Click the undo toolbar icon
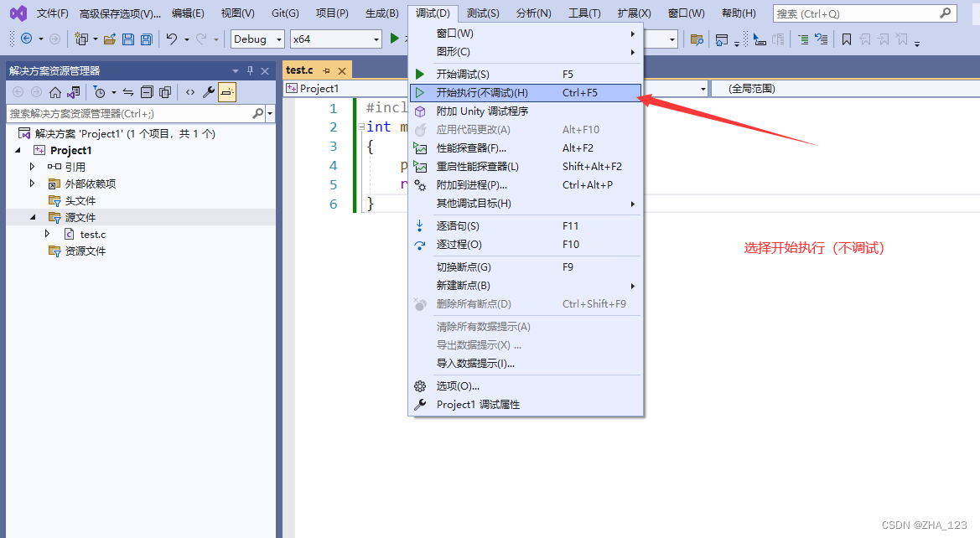 (171, 39)
